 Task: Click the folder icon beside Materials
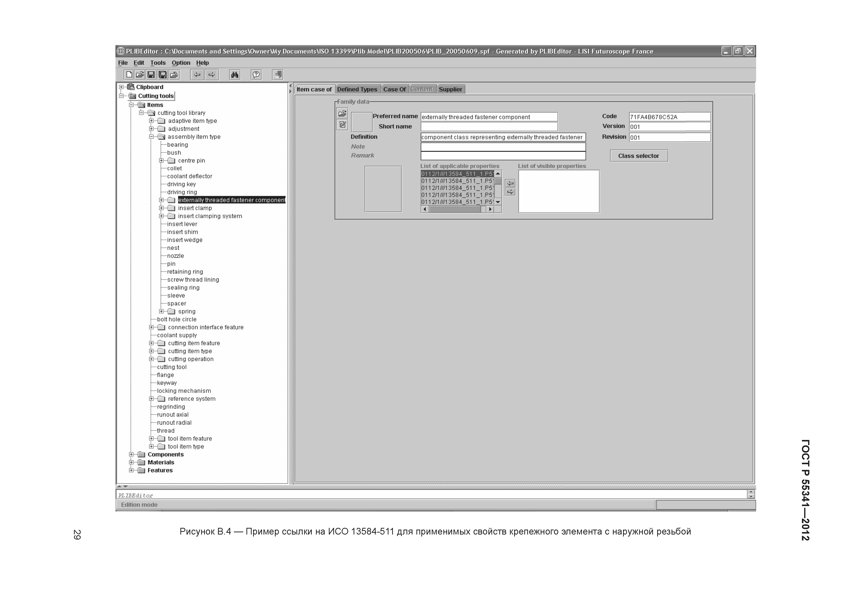pos(141,462)
